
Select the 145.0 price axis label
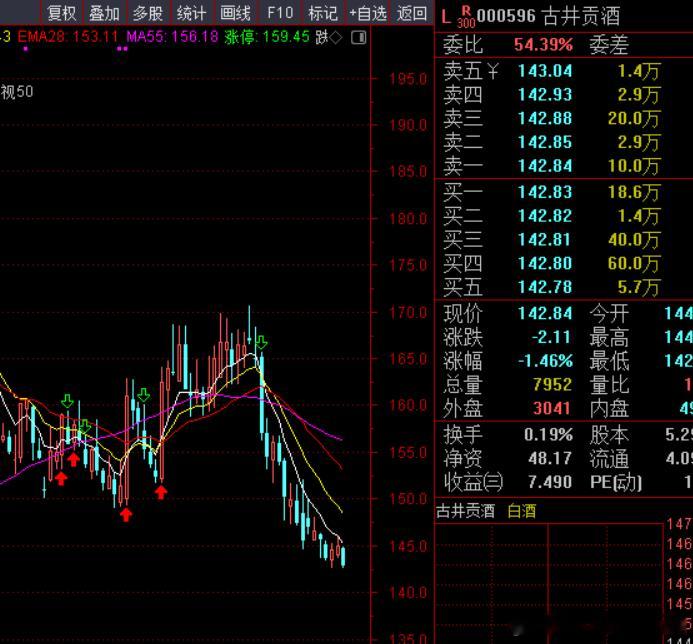pos(408,547)
